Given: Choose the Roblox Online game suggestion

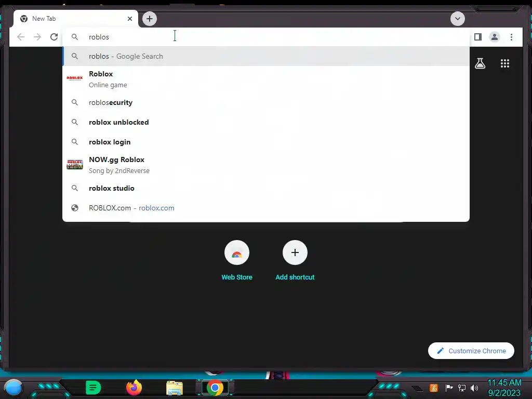Looking at the screenshot, I should coord(266,79).
